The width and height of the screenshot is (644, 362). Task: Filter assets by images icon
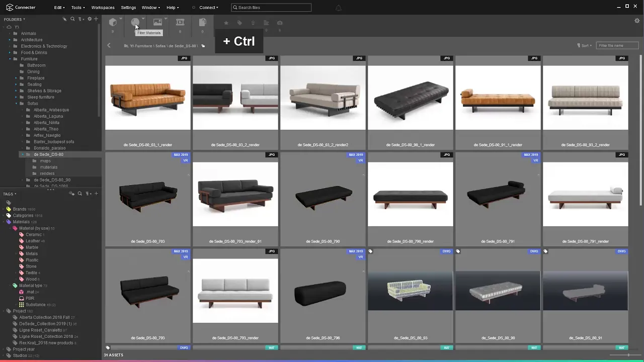[x=157, y=22]
